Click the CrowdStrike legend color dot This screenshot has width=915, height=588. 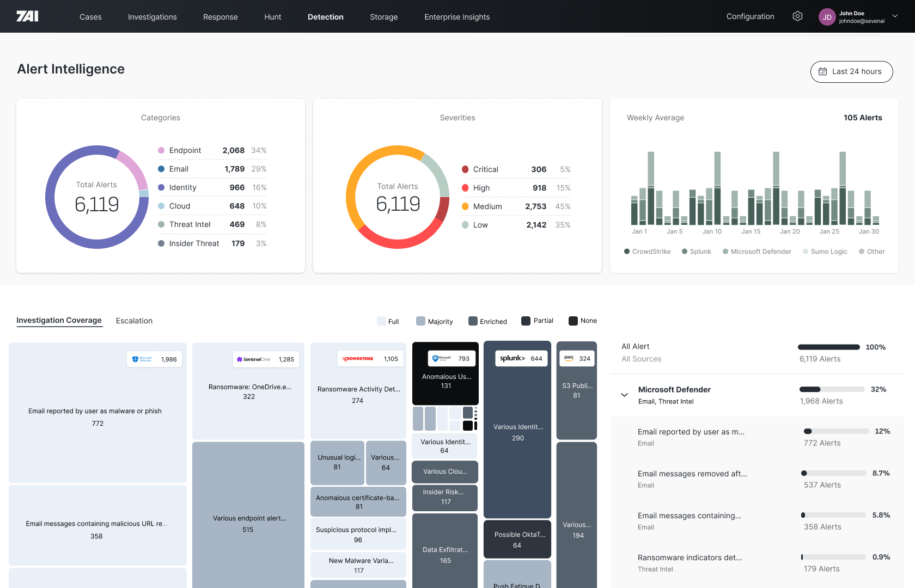[627, 252]
